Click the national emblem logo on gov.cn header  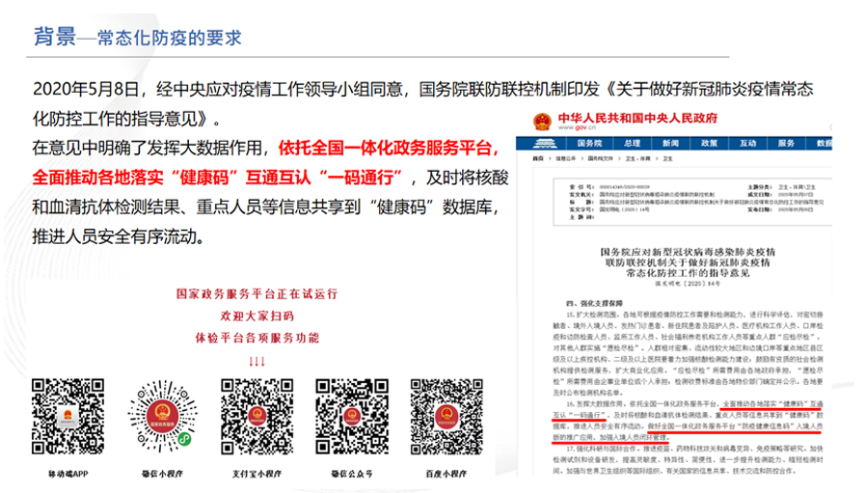[x=542, y=121]
